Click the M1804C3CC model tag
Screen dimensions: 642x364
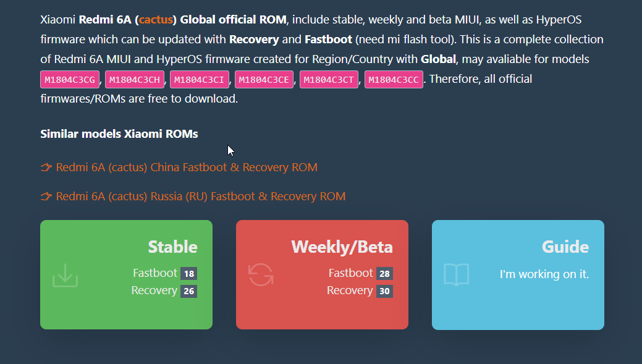394,80
